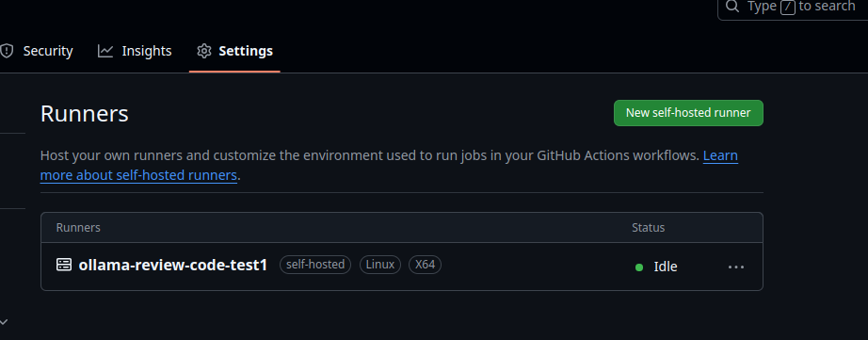Expand the sidebar chevron at bottom left
Viewport: 868px width, 340px height.
(4, 321)
